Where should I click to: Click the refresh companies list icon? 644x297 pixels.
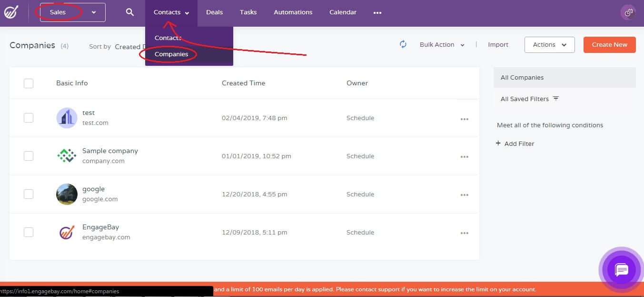[403, 44]
